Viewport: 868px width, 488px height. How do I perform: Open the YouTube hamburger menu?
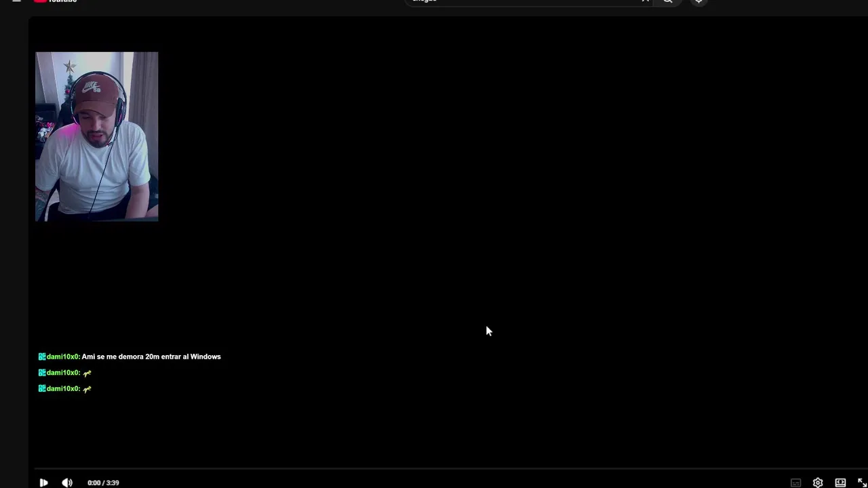(x=16, y=1)
